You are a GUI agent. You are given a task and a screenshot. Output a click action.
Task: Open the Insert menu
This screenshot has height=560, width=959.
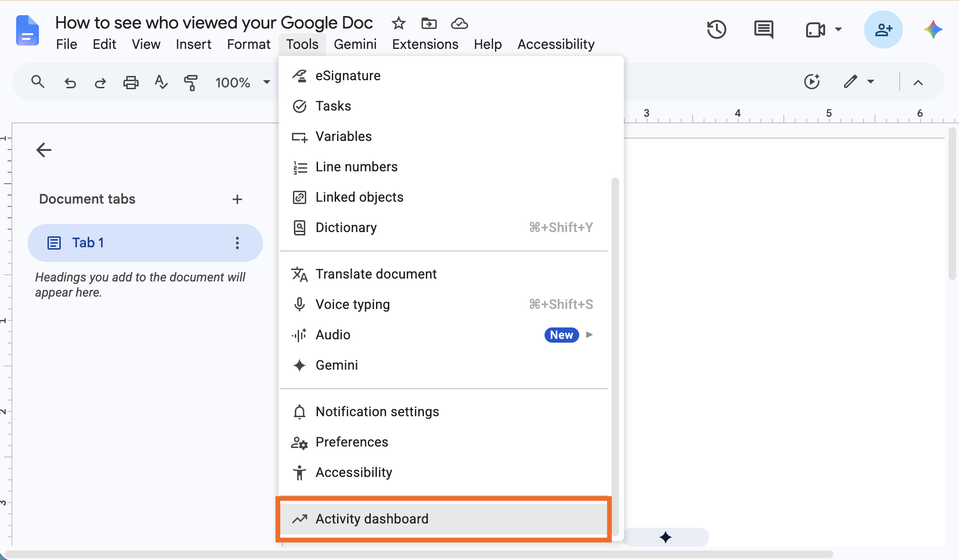click(x=193, y=44)
